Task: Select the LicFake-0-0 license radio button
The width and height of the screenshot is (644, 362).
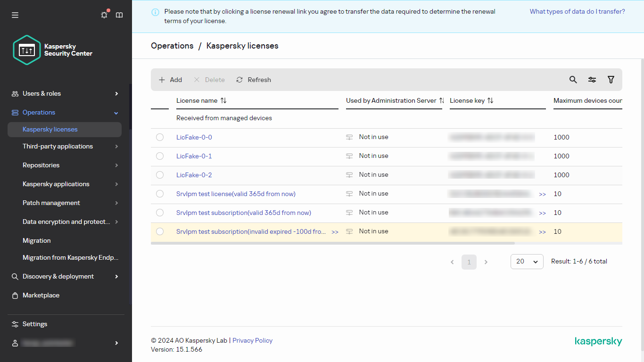Action: click(x=159, y=137)
